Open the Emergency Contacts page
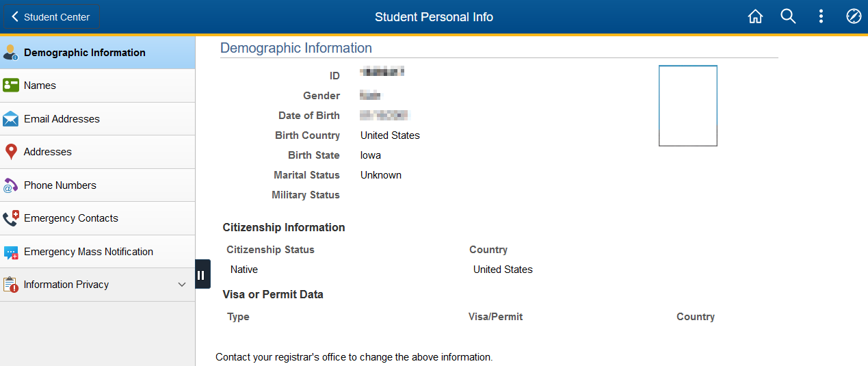 coord(71,218)
